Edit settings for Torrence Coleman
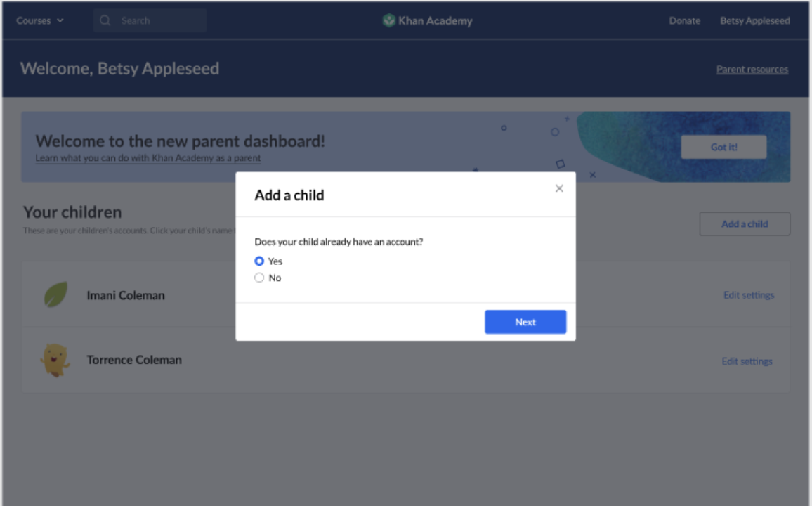This screenshot has width=812, height=506. [x=747, y=361]
